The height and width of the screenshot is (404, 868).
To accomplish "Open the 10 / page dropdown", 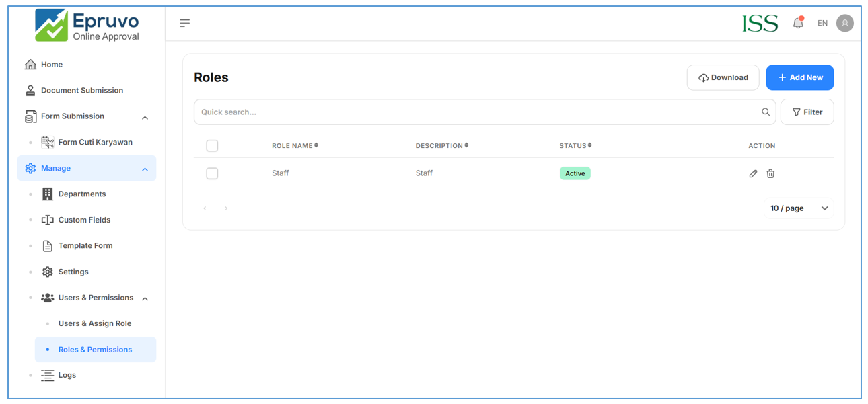I will click(x=799, y=208).
